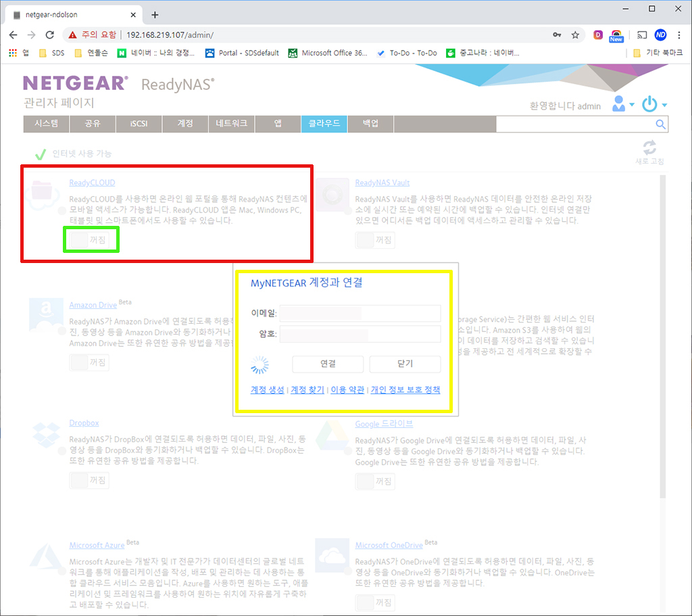Image resolution: width=692 pixels, height=616 pixels.
Task: Open the Dropbox link
Action: pyautogui.click(x=84, y=423)
